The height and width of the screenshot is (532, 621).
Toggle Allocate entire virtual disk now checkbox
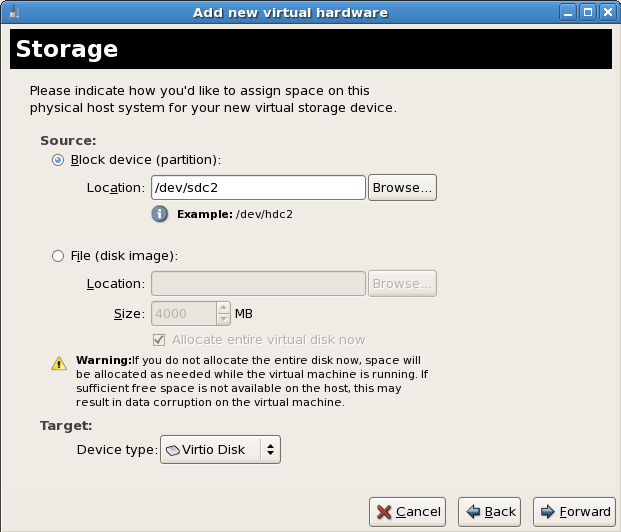point(158,340)
